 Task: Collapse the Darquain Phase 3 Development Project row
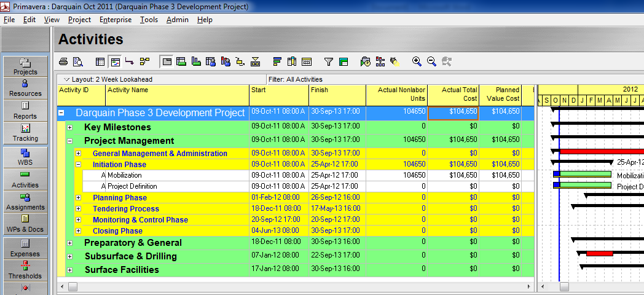tap(61, 112)
